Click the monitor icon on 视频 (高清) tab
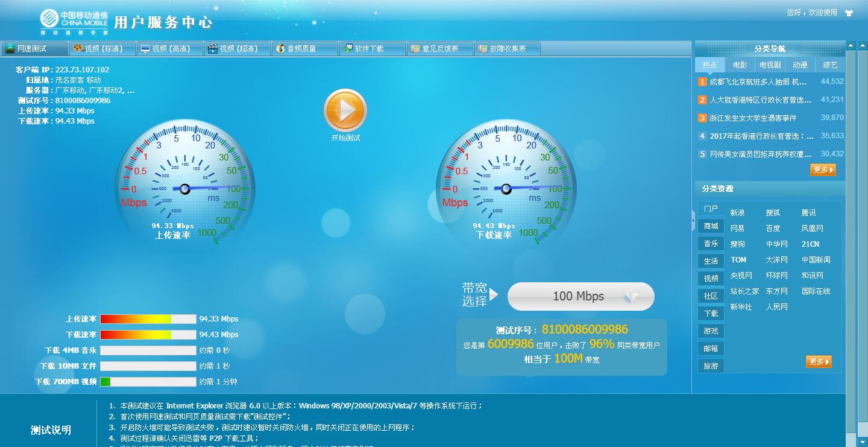The width and height of the screenshot is (868, 447). [145, 49]
